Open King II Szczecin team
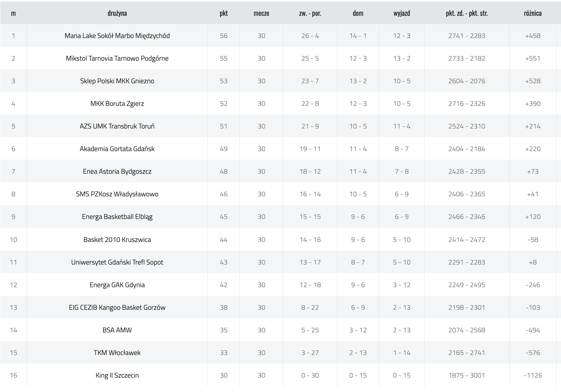The height and width of the screenshot is (392, 561). click(117, 375)
